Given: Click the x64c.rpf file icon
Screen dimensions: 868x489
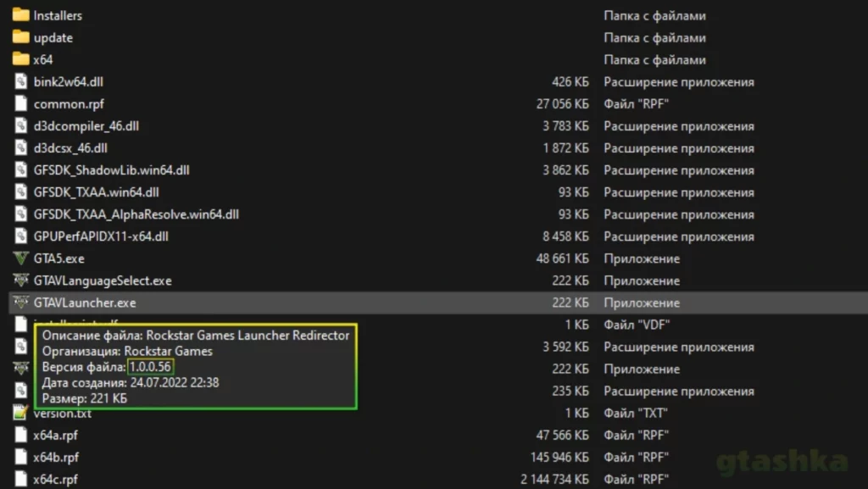Looking at the screenshot, I should point(20,479).
